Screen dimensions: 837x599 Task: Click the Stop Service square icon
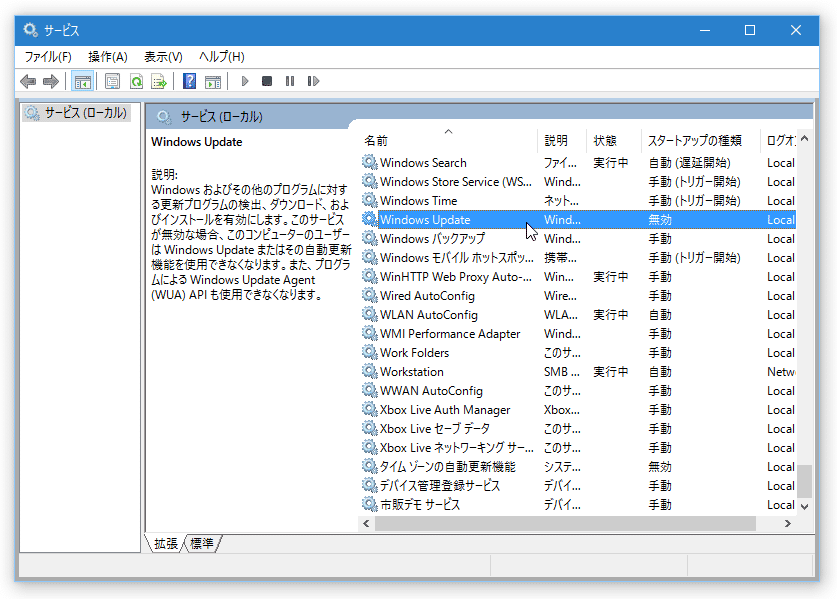[x=267, y=81]
